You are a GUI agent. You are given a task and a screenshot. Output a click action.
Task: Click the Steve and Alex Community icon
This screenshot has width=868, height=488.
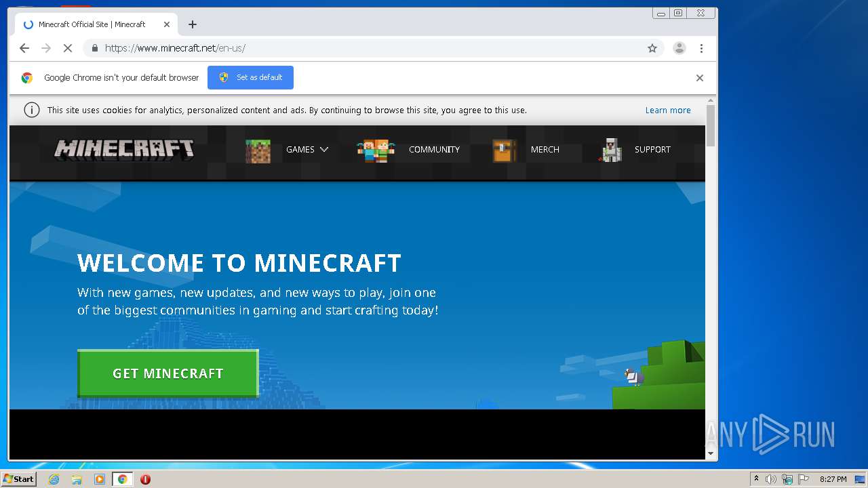point(376,150)
